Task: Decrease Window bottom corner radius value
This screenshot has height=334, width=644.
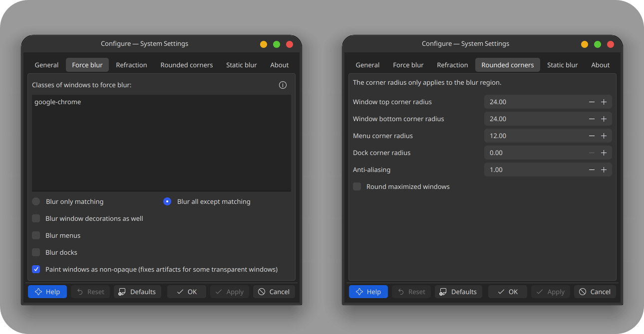Action: pyautogui.click(x=592, y=119)
